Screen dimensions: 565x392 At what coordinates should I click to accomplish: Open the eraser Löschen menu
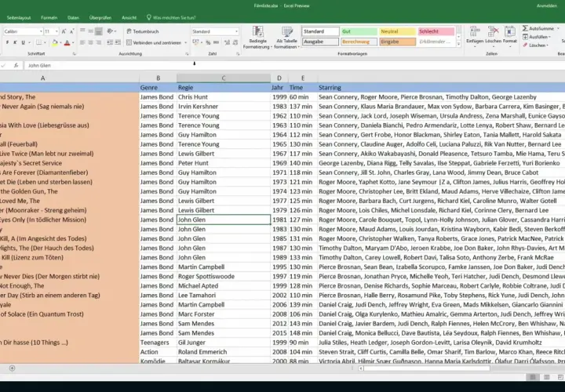(535, 45)
